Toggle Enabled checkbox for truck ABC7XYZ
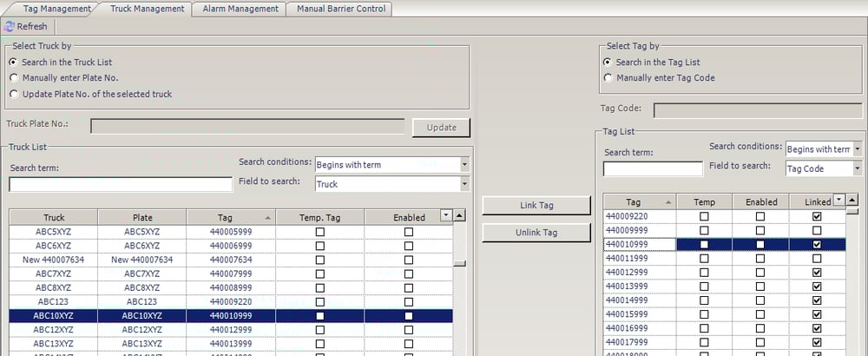The height and width of the screenshot is (356, 868). pos(409,274)
